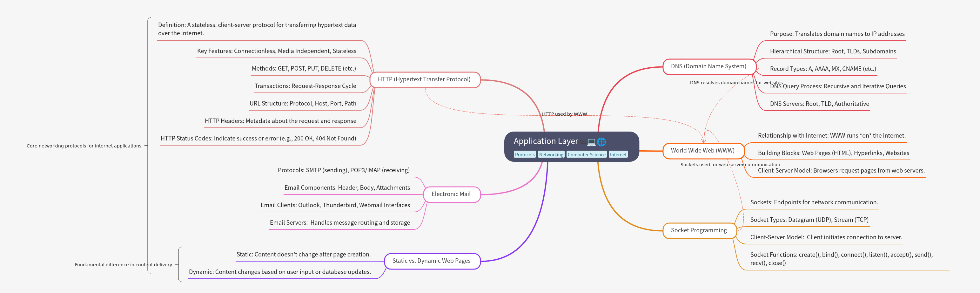This screenshot has width=980, height=293.
Task: Select DNS Servers: Root, TLD, Authoritative
Action: [819, 104]
